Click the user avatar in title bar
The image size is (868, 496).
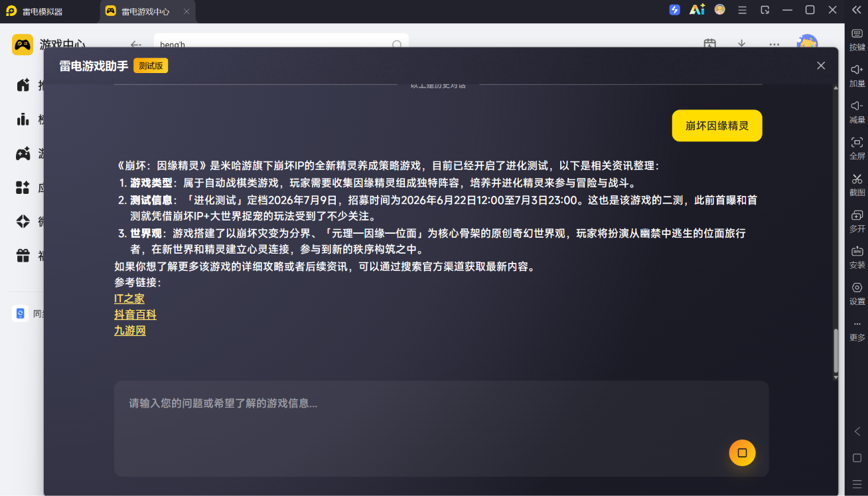pos(720,10)
